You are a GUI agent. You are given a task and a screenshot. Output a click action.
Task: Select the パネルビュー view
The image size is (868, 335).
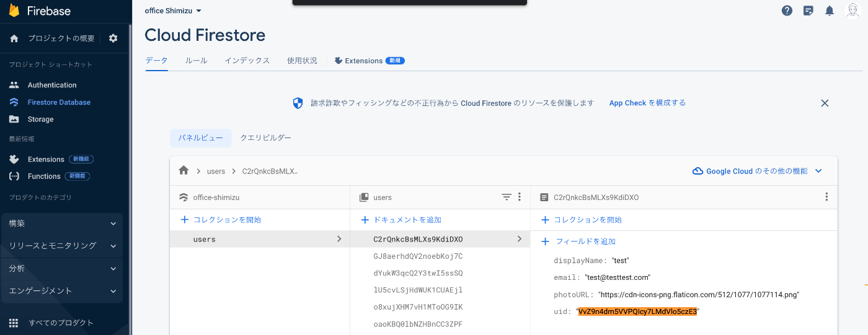201,138
